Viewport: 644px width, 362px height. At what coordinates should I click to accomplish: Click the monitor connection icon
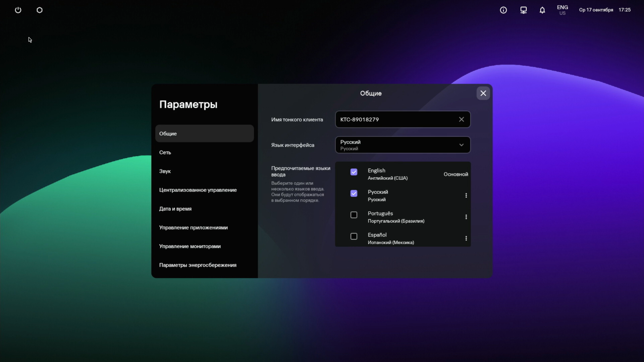pos(523,10)
